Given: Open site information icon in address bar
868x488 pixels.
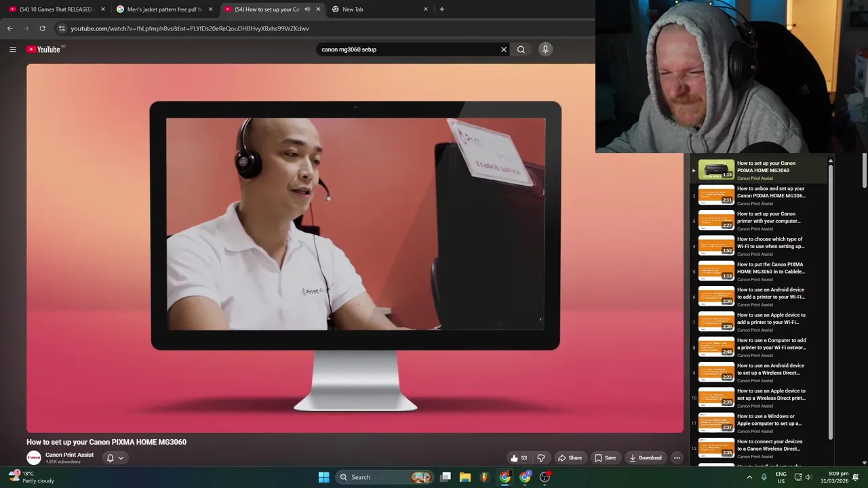Looking at the screenshot, I should point(62,28).
